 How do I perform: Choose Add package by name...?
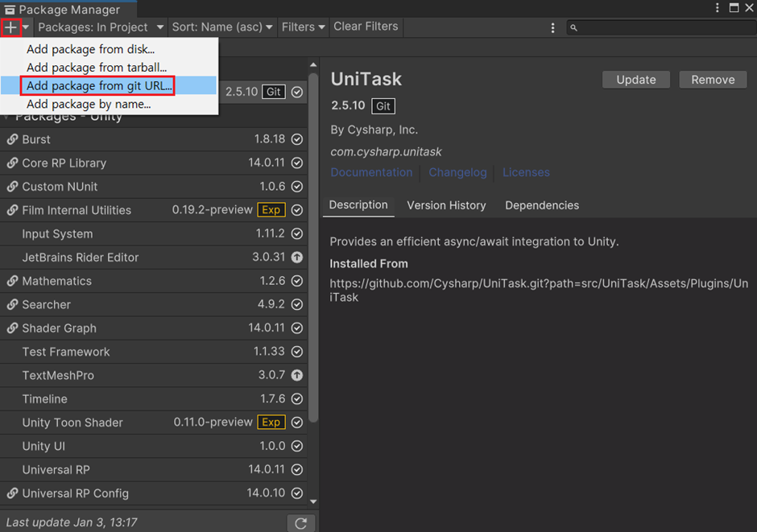point(110,104)
